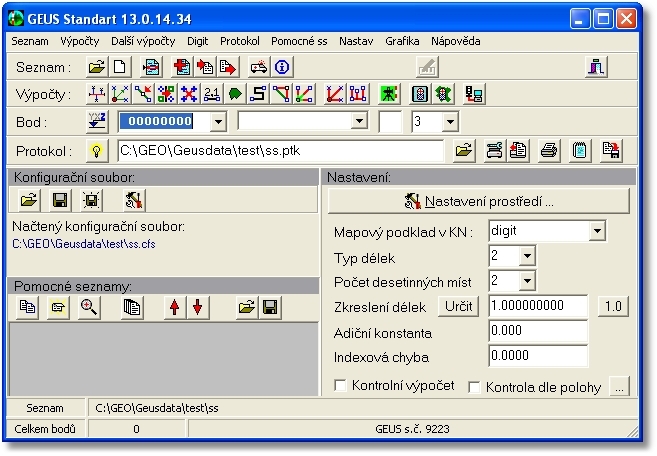Screen dimensions: 657x456
Task: Click the exit door icon in Seznam toolbar
Action: click(x=596, y=67)
